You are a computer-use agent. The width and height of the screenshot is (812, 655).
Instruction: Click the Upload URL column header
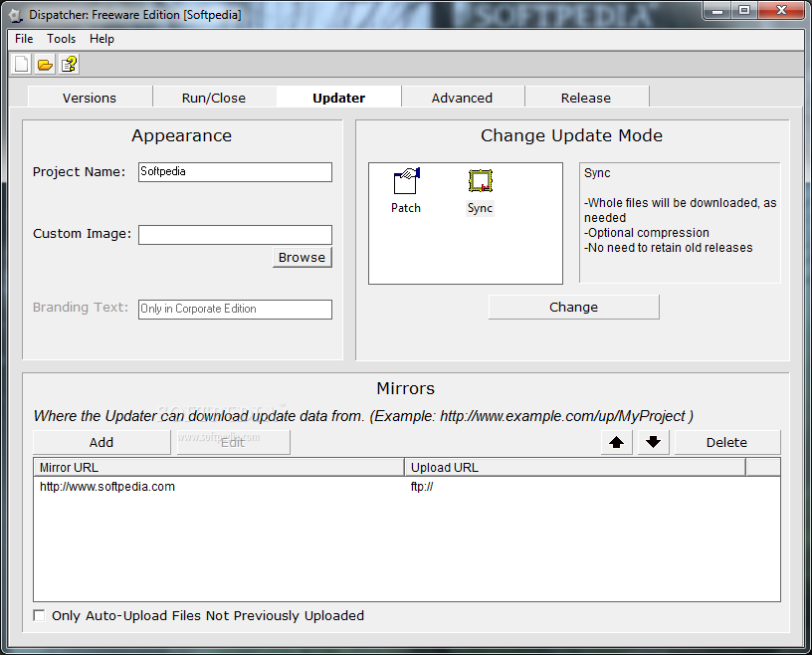[x=575, y=468]
